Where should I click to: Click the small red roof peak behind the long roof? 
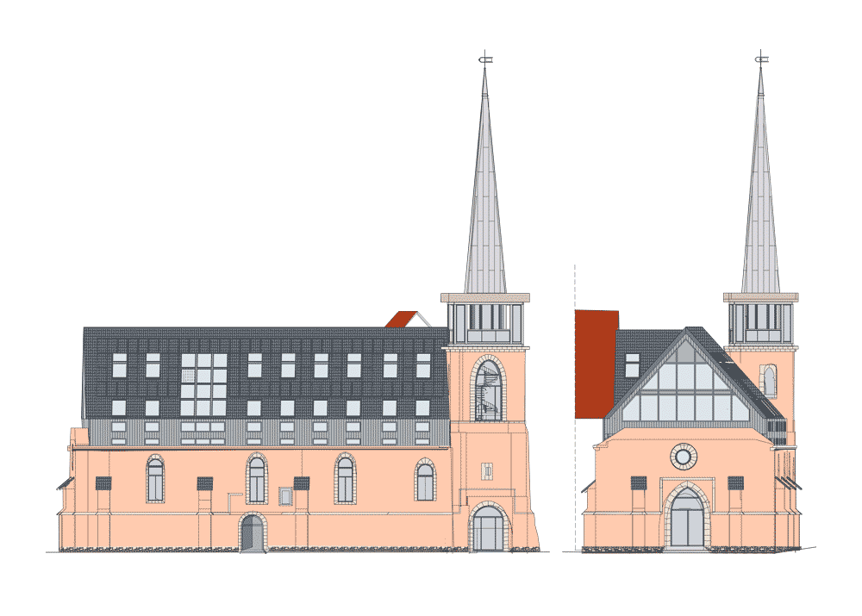coord(401,320)
